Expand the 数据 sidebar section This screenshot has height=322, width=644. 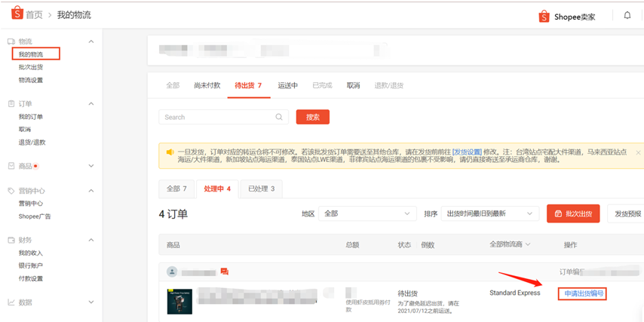(x=91, y=302)
